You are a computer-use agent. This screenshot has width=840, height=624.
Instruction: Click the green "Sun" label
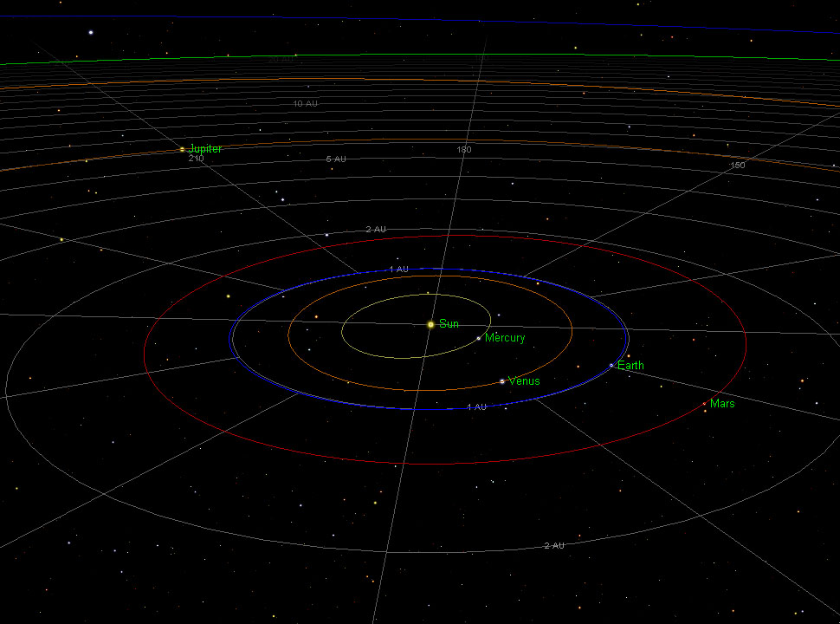pos(449,324)
